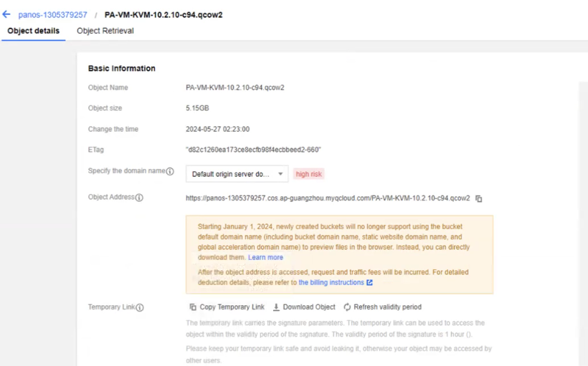The image size is (588, 366).
Task: Open the Object Retrieval tab
Action: tap(105, 32)
